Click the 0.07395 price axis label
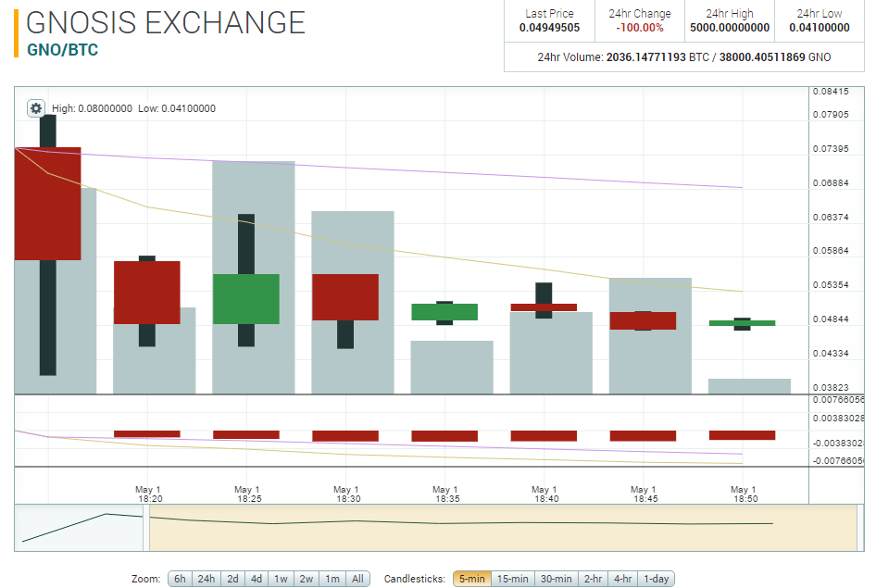 [831, 148]
